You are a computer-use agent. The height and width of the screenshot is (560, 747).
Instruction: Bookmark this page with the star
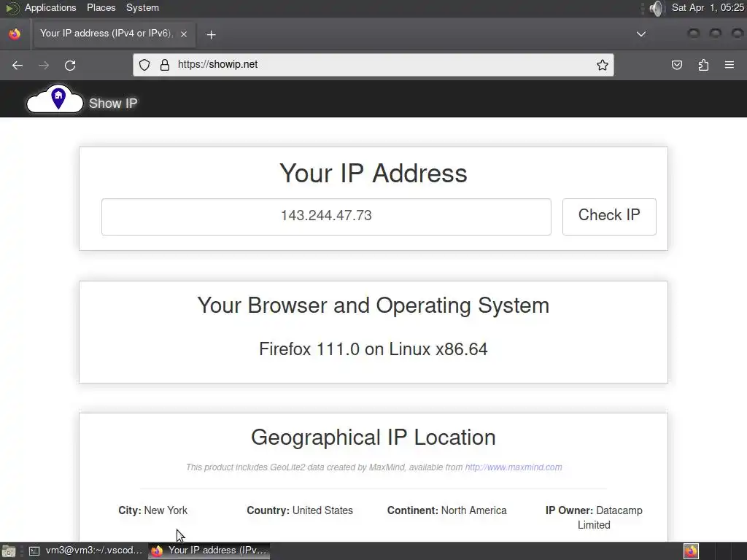click(x=602, y=65)
